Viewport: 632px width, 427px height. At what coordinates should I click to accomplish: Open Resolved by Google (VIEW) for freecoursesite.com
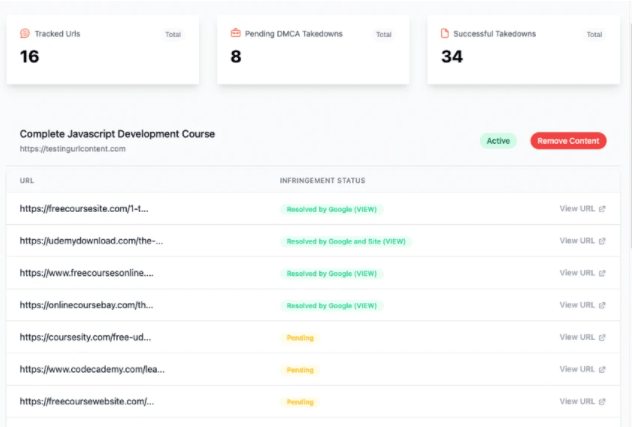pos(331,210)
